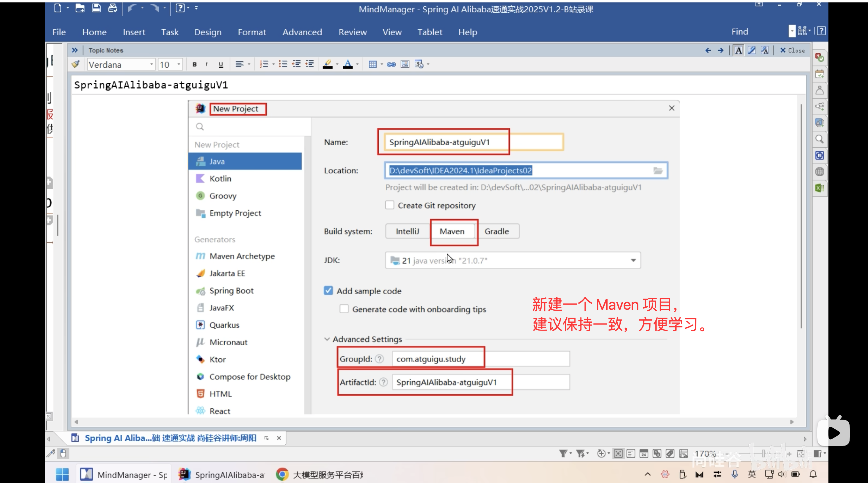Viewport: 868px width, 483px height.
Task: Click the Save icon in quick access toolbar
Action: (96, 8)
